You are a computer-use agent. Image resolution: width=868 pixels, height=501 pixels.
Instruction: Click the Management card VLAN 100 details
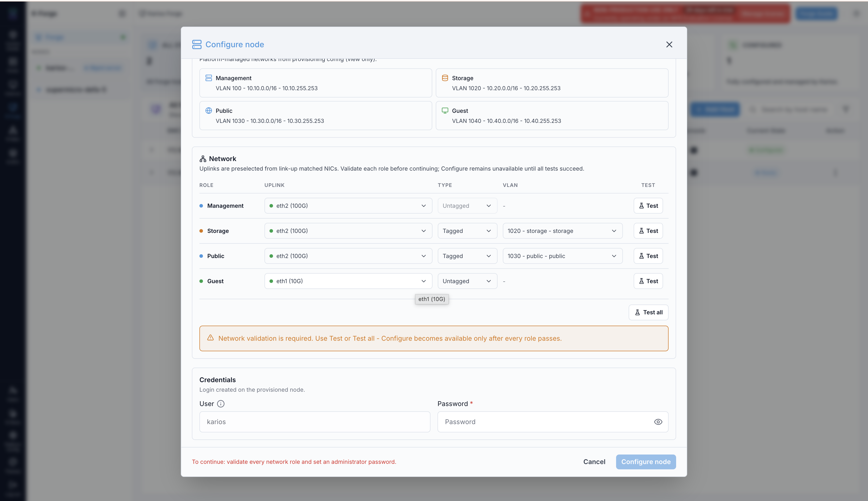[x=266, y=88]
